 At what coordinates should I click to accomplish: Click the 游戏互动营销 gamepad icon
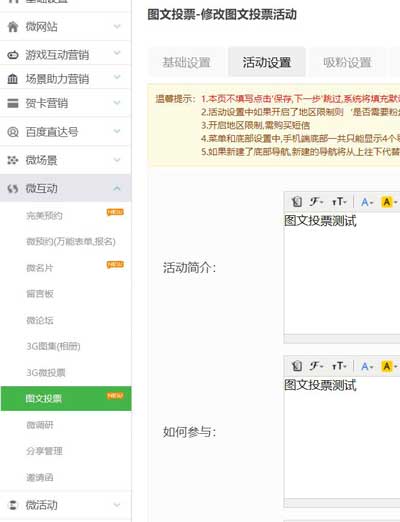[13, 55]
